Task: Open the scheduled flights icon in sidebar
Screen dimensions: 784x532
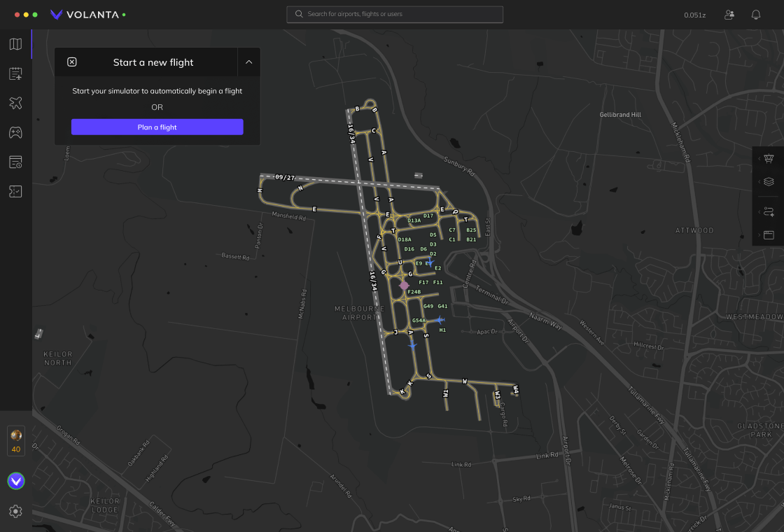Action: tap(15, 162)
